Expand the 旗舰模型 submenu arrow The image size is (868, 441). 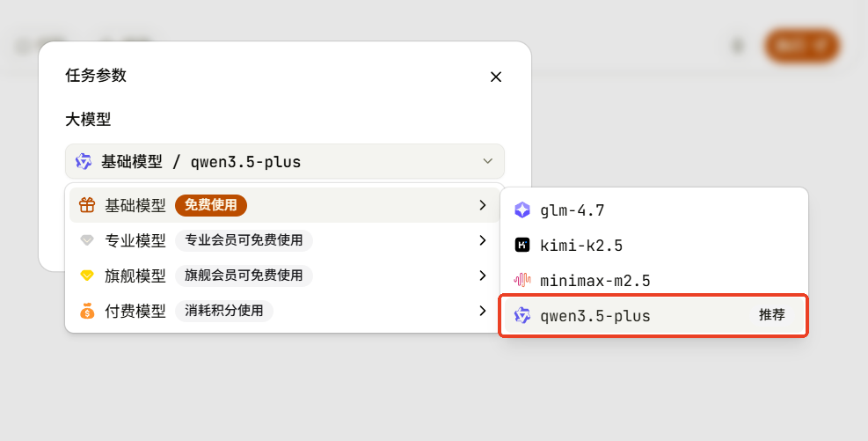[483, 276]
